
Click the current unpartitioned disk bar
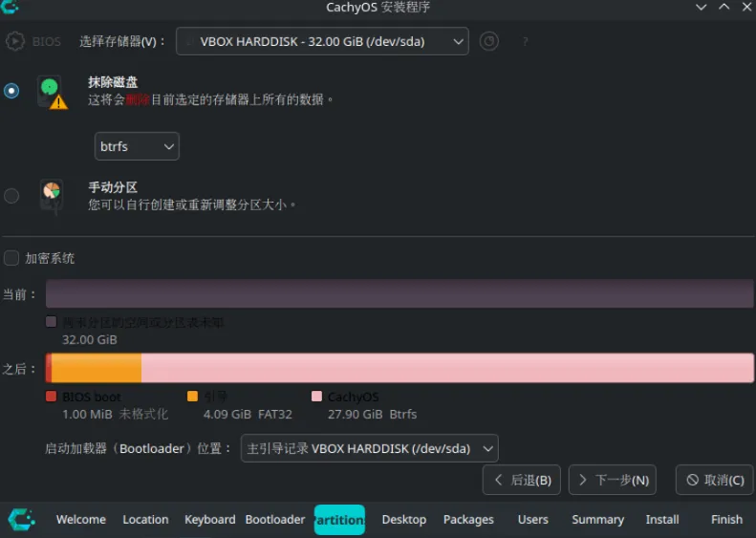(x=400, y=293)
